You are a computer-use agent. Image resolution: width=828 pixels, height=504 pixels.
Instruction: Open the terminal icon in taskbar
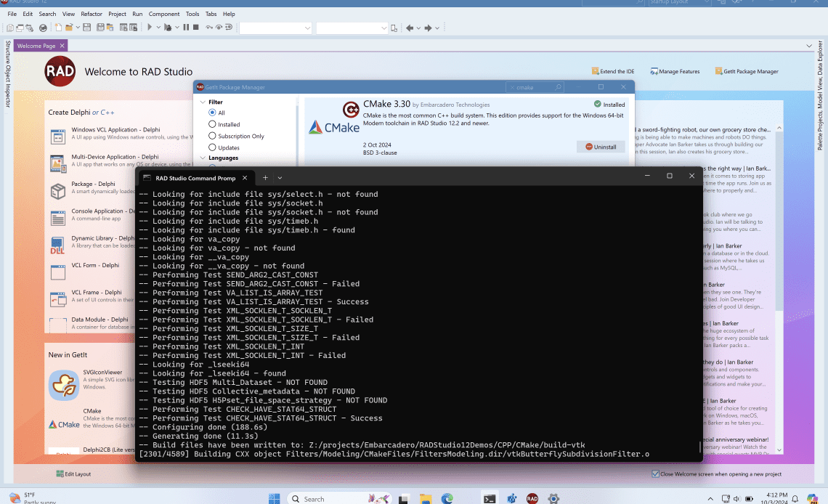[x=490, y=498]
